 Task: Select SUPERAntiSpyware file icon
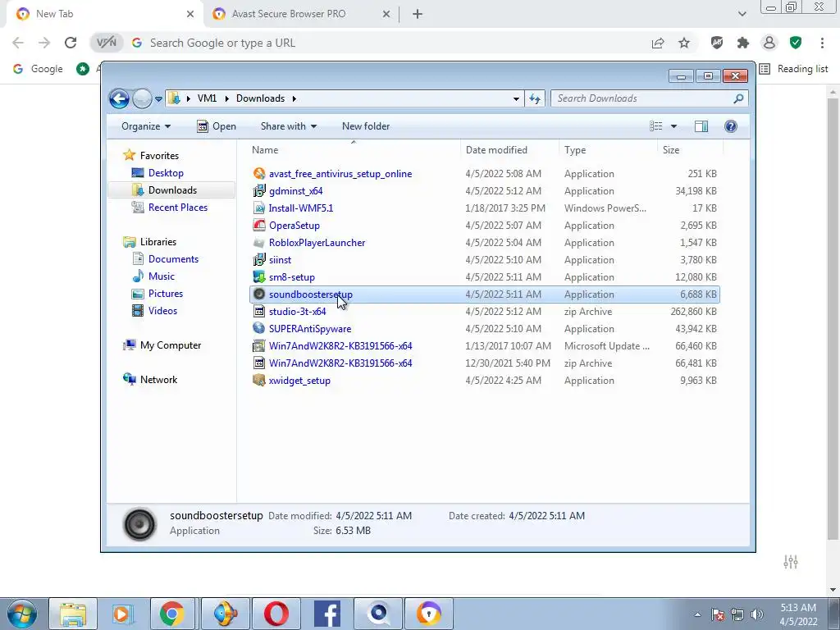pyautogui.click(x=258, y=328)
